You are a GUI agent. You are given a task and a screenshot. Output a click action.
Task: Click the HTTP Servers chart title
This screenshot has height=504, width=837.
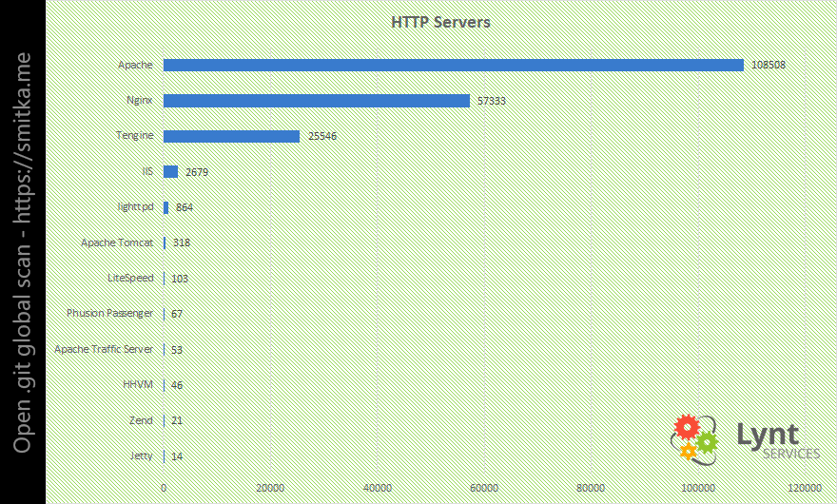(x=440, y=22)
